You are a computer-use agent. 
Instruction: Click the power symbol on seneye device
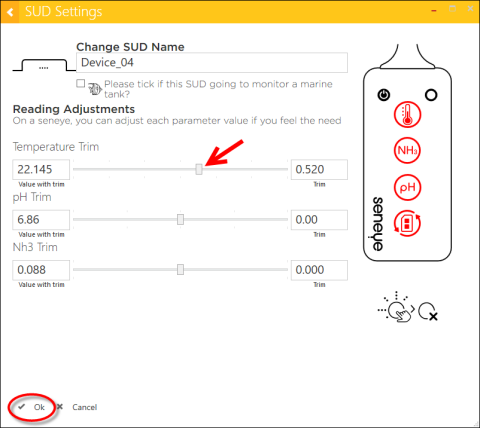click(384, 95)
